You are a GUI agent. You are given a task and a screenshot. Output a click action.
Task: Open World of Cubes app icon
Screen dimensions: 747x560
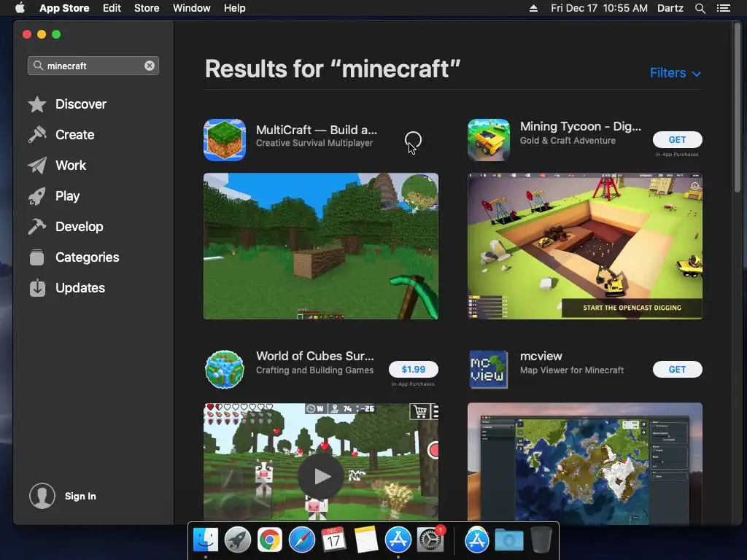225,370
